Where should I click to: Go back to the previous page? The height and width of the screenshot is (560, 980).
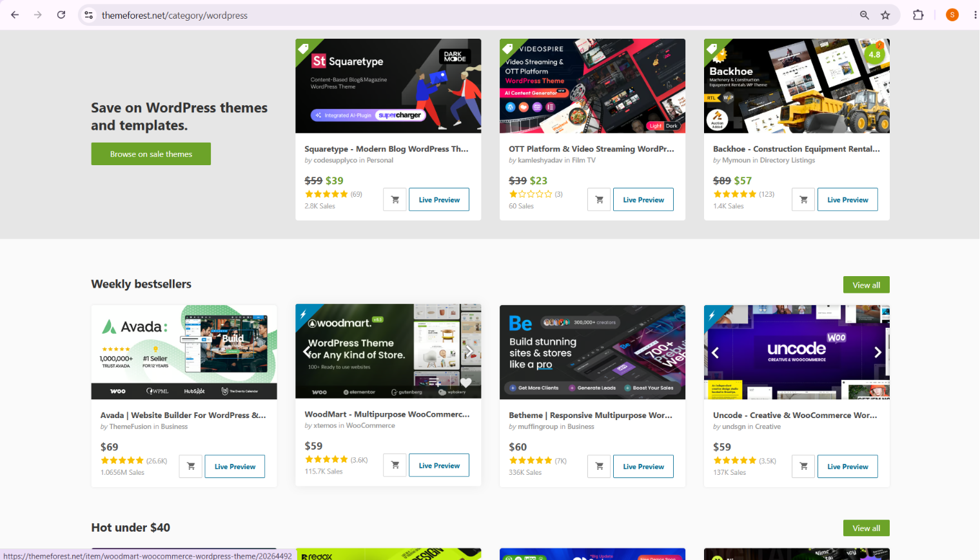click(15, 15)
